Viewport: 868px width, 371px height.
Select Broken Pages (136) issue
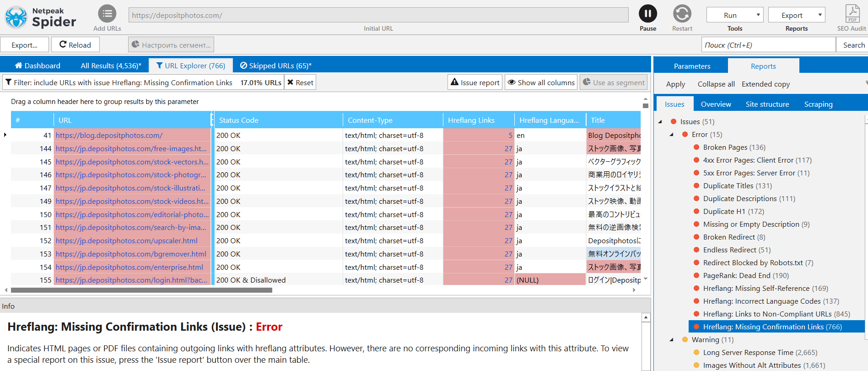tap(734, 147)
